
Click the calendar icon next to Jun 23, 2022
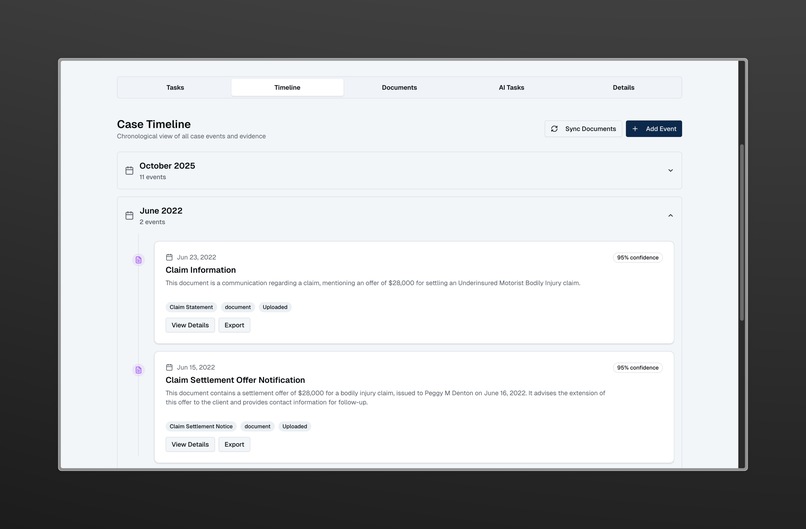169,257
